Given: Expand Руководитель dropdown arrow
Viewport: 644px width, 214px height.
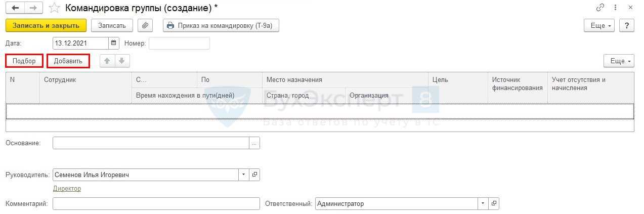Looking at the screenshot, I should [x=244, y=175].
